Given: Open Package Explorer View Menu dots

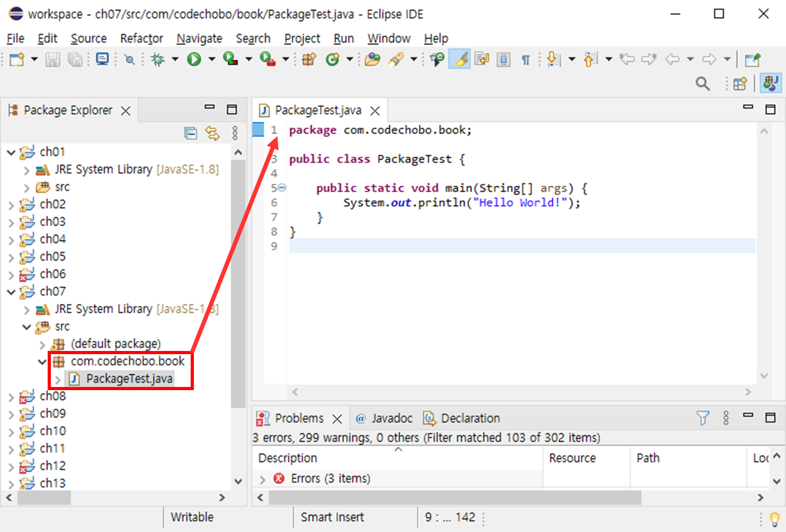Looking at the screenshot, I should [x=235, y=133].
